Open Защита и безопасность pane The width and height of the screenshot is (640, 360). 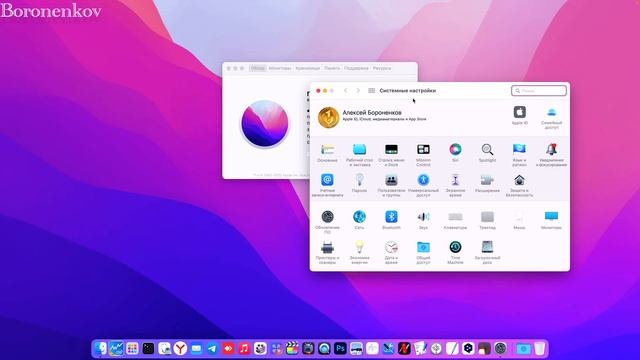(519, 180)
